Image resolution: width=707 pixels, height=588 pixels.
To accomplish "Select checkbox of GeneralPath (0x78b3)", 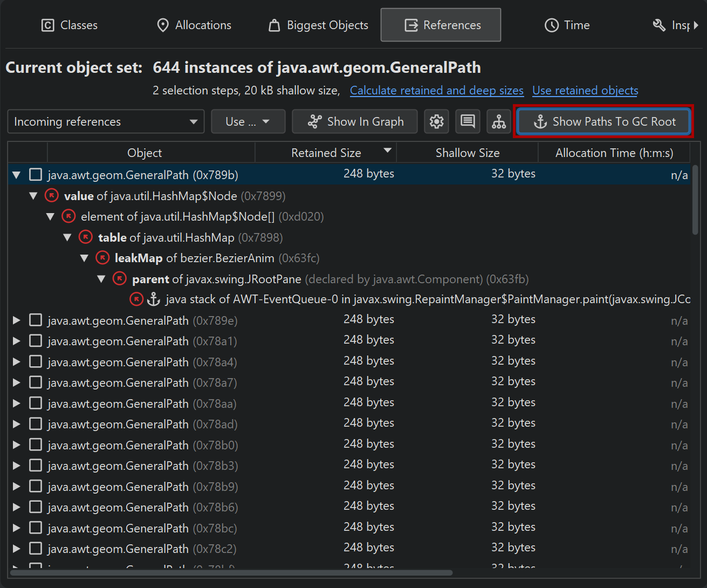I will 36,466.
